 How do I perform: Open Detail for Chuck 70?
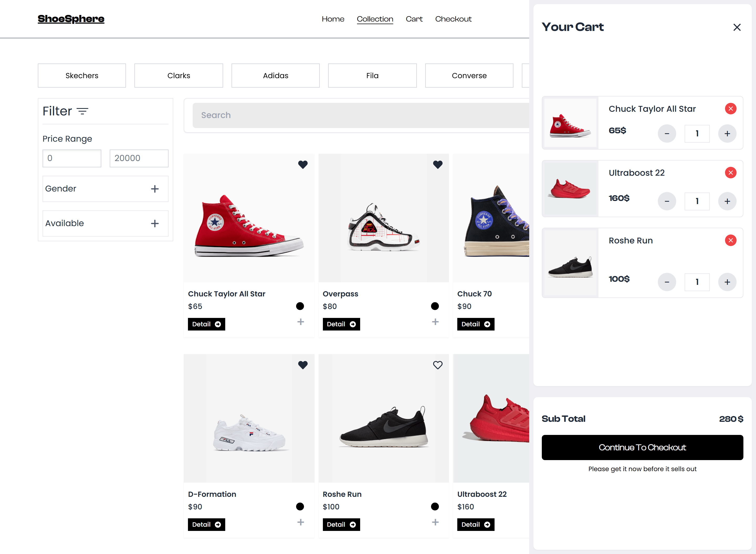476,324
